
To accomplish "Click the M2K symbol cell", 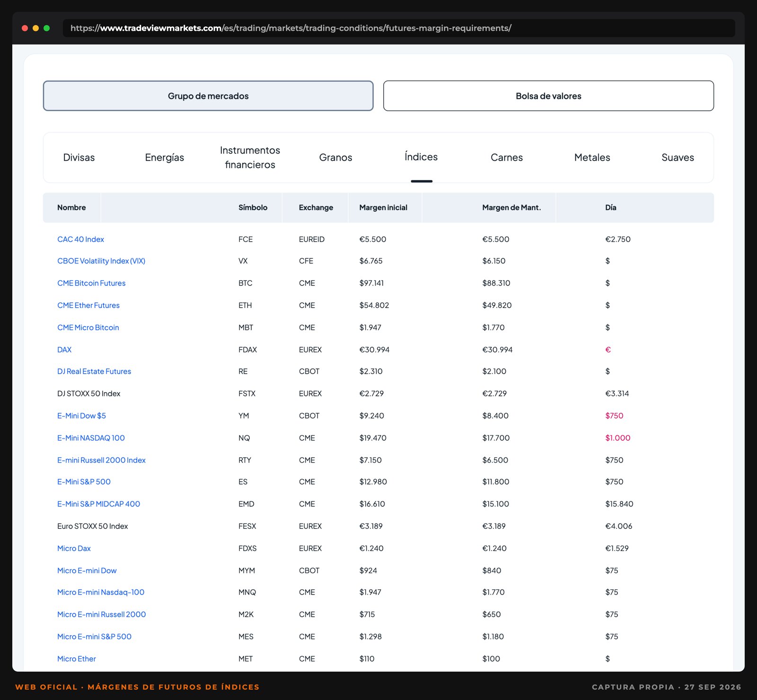I will point(246,614).
